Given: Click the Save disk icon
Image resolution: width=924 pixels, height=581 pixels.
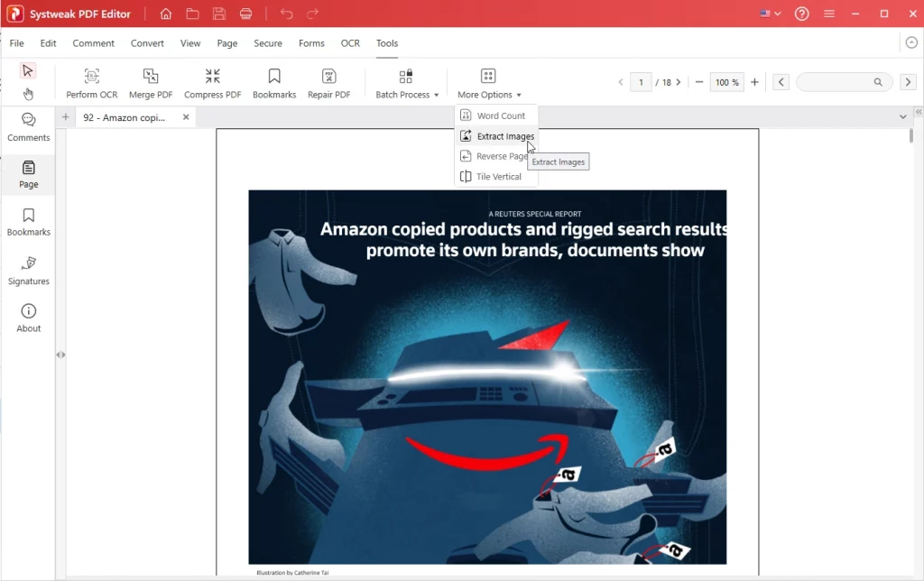Looking at the screenshot, I should 219,14.
